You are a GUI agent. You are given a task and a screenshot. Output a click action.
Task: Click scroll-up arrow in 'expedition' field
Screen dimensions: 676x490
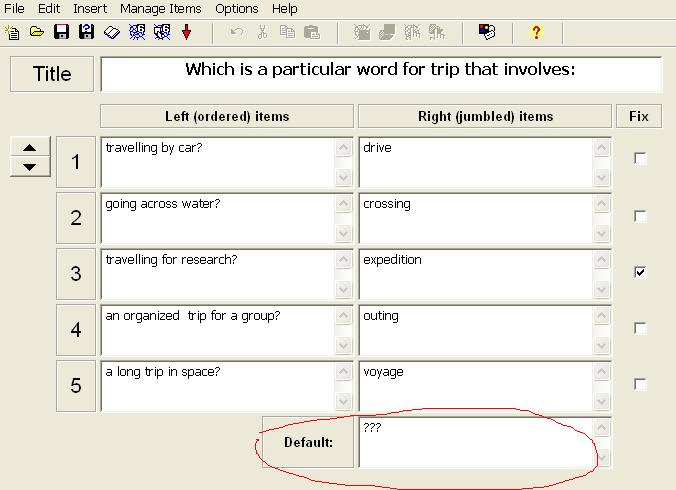(x=601, y=260)
